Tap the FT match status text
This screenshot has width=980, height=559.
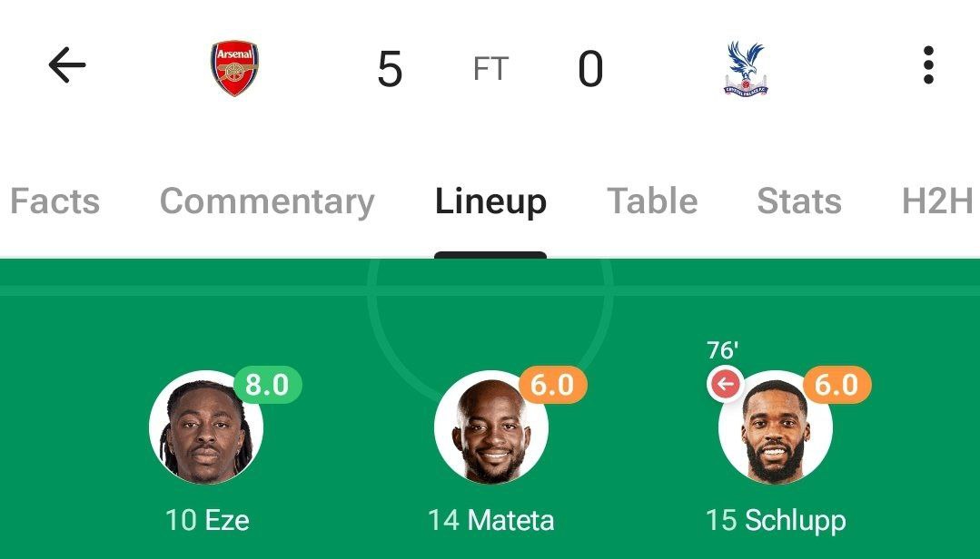point(490,69)
